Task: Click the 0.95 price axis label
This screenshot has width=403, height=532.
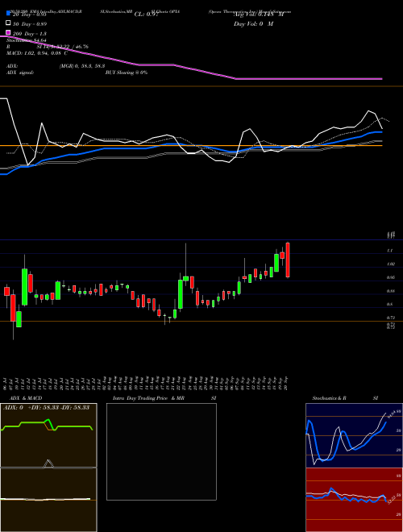Action: [x=390, y=277]
